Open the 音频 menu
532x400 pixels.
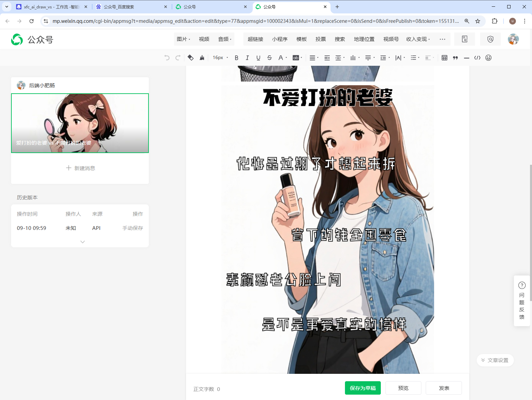[x=225, y=39]
